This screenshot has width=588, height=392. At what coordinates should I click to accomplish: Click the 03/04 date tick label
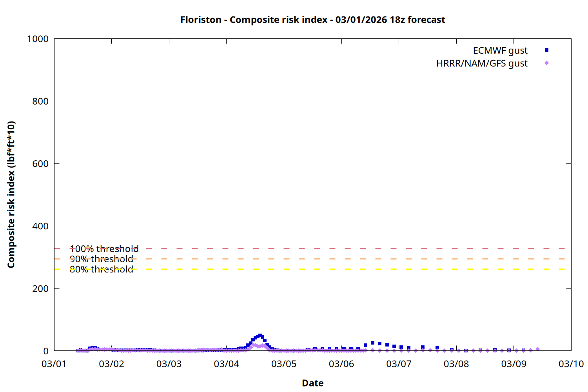226,364
